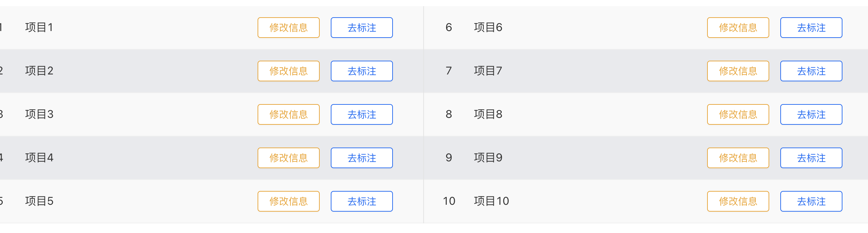
Task: Begin annotating 项目4 with 去标注
Action: 361,158
